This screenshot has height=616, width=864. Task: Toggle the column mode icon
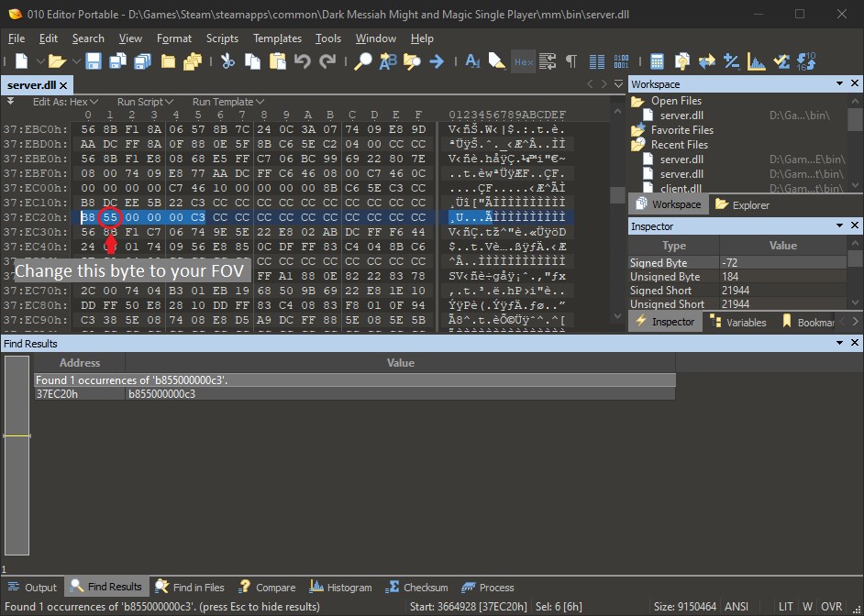(597, 61)
